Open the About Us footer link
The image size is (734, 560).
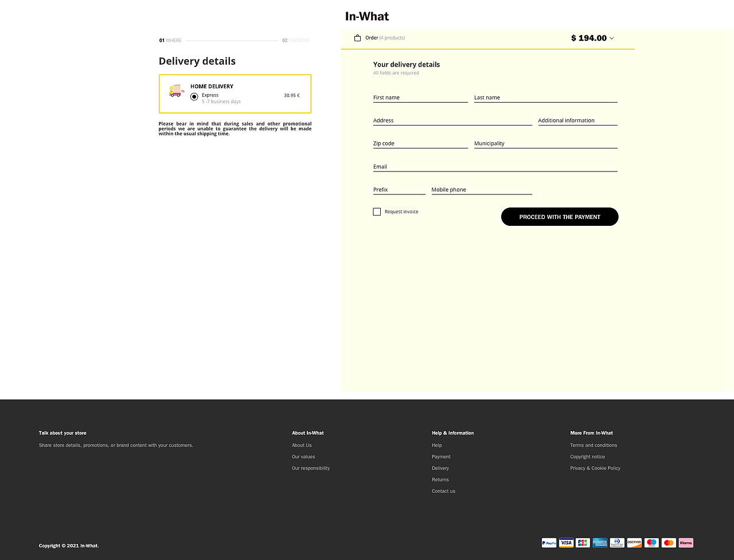[x=302, y=445]
